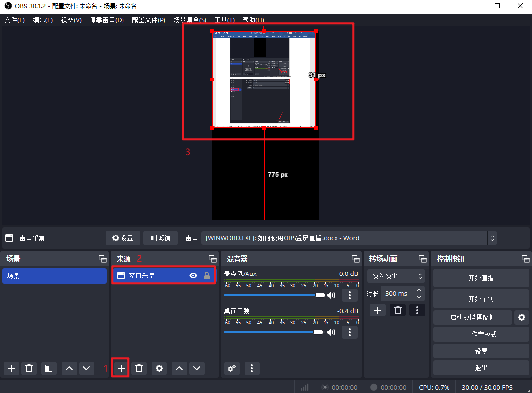The image size is (532, 393).
Task: Open source properties gear icon
Action: [159, 368]
